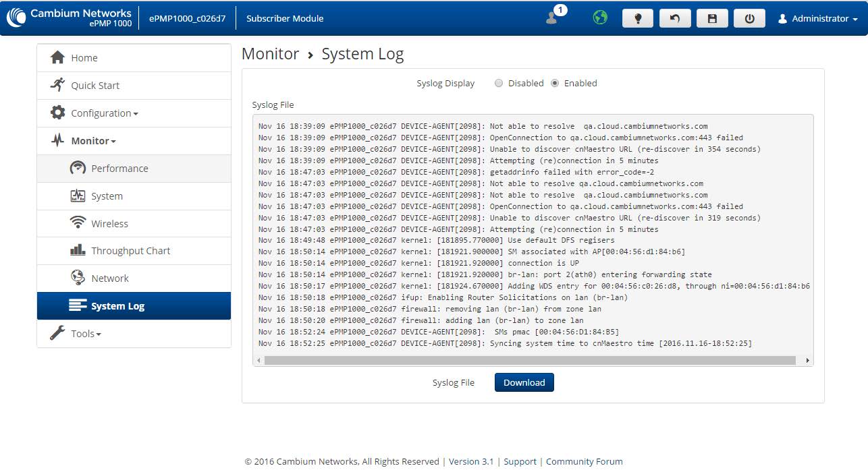868x470 pixels.
Task: Click the 'SMs pmac' log line
Action: click(x=439, y=332)
